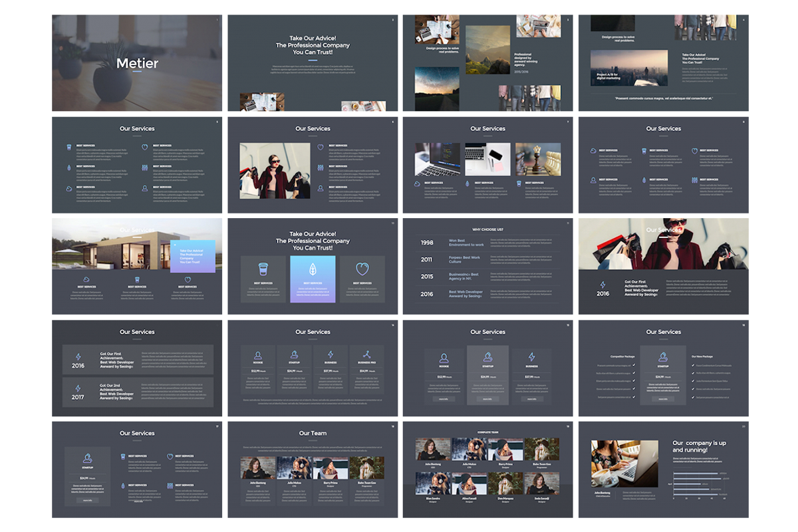Click the grid icon beside the lone Startup card
Screen dimensions: 798x532
pyautogui.click(x=170, y=487)
